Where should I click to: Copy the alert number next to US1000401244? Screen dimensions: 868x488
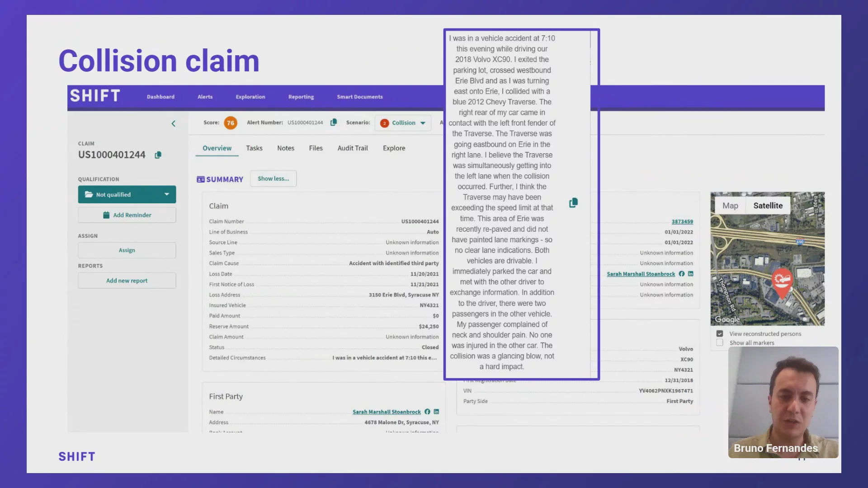334,122
